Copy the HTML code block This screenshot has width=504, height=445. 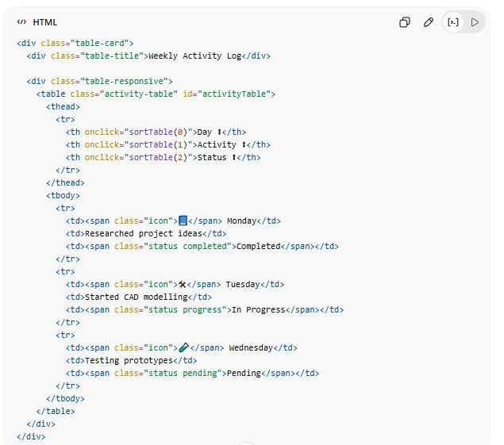[x=405, y=22]
